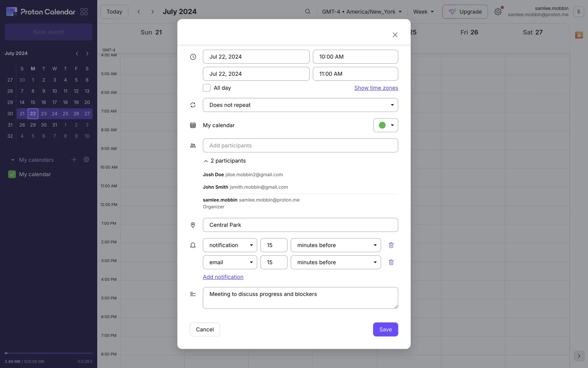Click the Add participants field

[300, 145]
